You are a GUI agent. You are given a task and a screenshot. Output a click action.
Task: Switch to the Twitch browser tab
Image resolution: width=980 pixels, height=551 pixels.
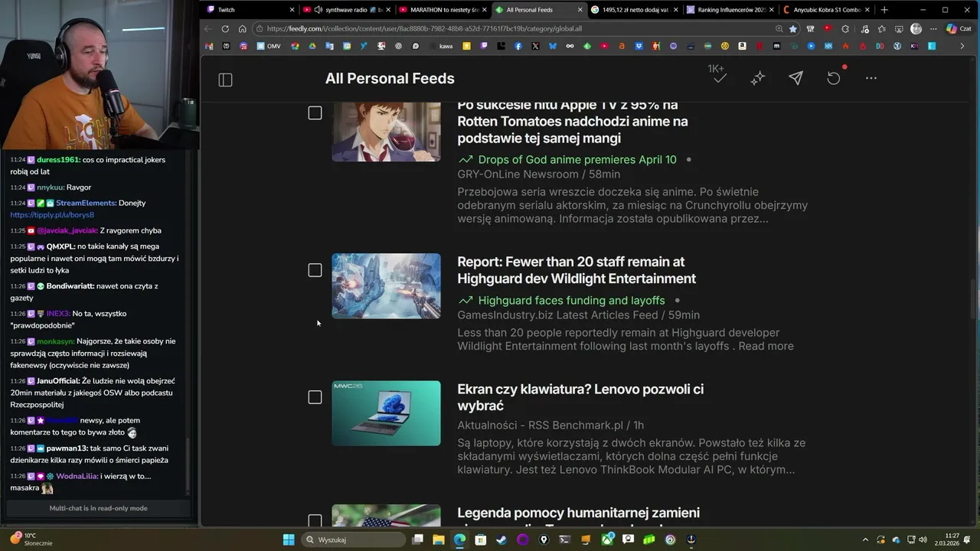coord(249,10)
